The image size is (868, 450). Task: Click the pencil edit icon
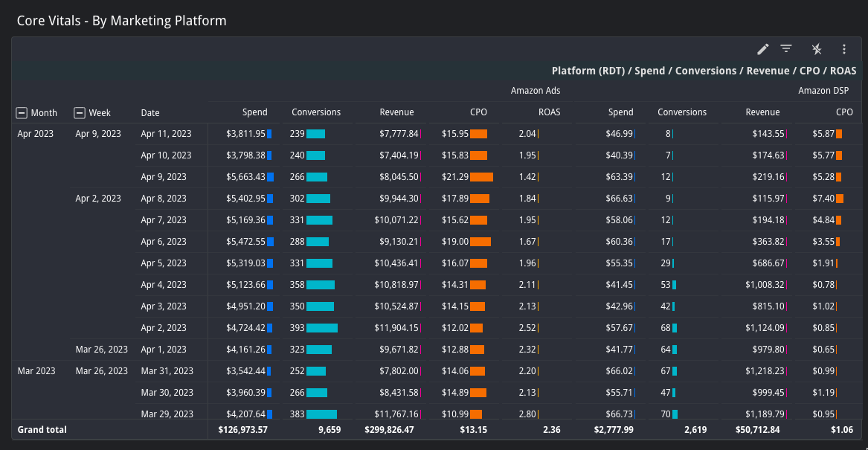(x=762, y=49)
